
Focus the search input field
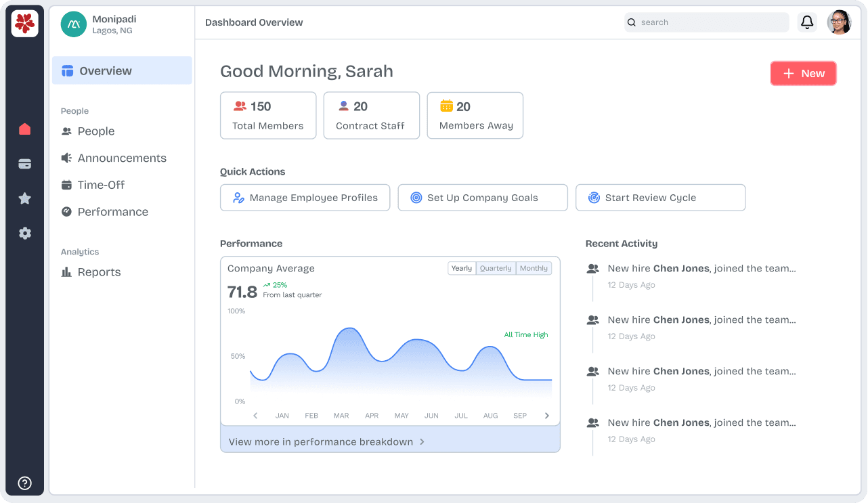[x=706, y=22]
